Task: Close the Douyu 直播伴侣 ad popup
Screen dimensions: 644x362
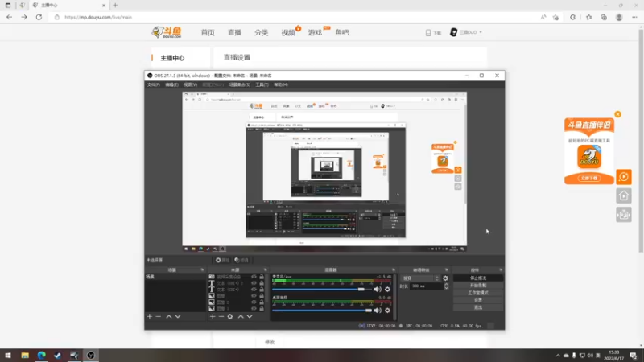Action: pos(617,114)
